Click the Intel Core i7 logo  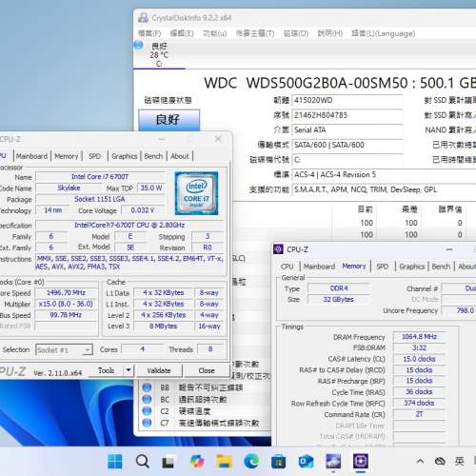coord(196,193)
